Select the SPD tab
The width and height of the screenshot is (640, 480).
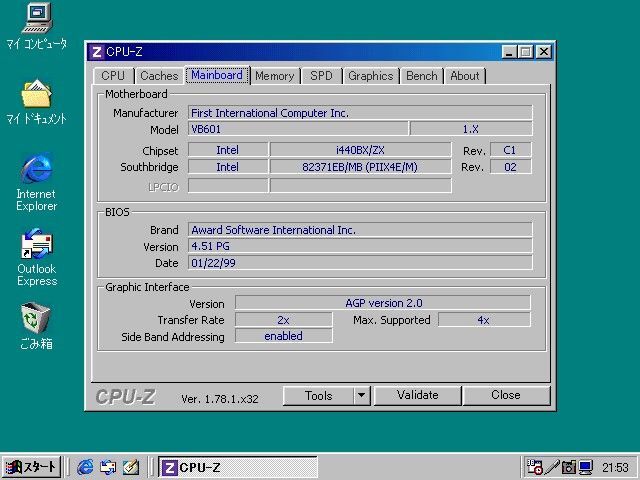pos(321,76)
